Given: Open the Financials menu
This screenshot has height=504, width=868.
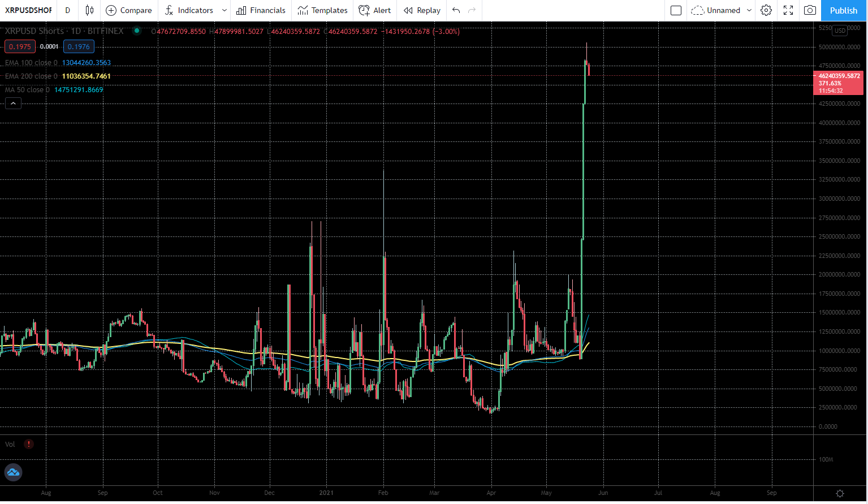Looking at the screenshot, I should coord(261,10).
